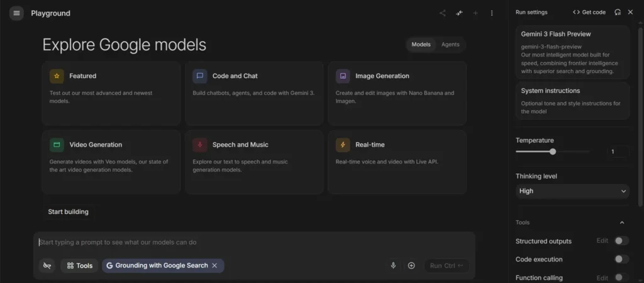The height and width of the screenshot is (283, 644).
Task: Click the Explore Google models heading
Action: 125,45
